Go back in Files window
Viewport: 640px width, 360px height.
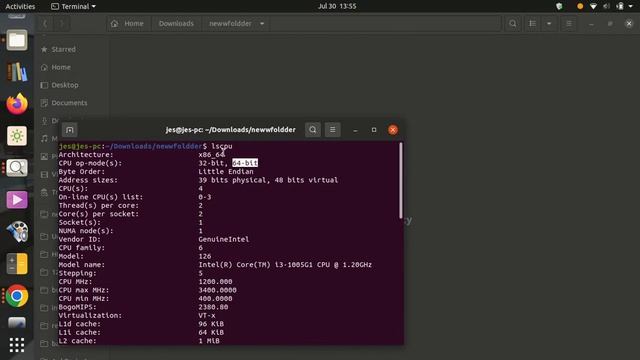[45, 24]
